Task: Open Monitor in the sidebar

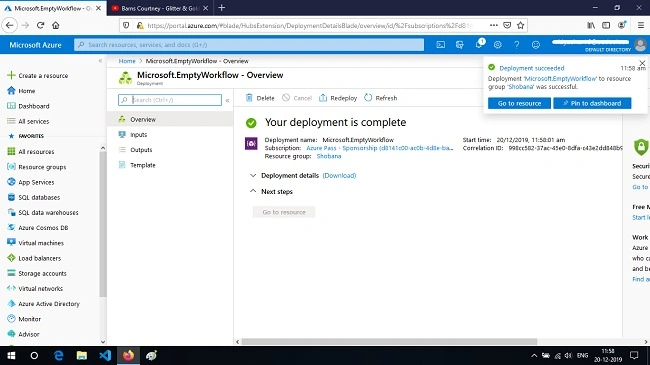Action: click(24, 319)
